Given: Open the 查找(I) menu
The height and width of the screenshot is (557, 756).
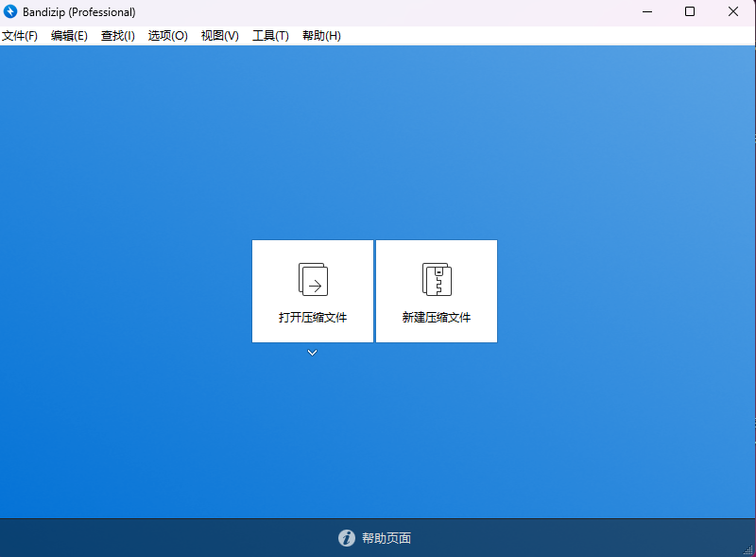Looking at the screenshot, I should (x=117, y=35).
